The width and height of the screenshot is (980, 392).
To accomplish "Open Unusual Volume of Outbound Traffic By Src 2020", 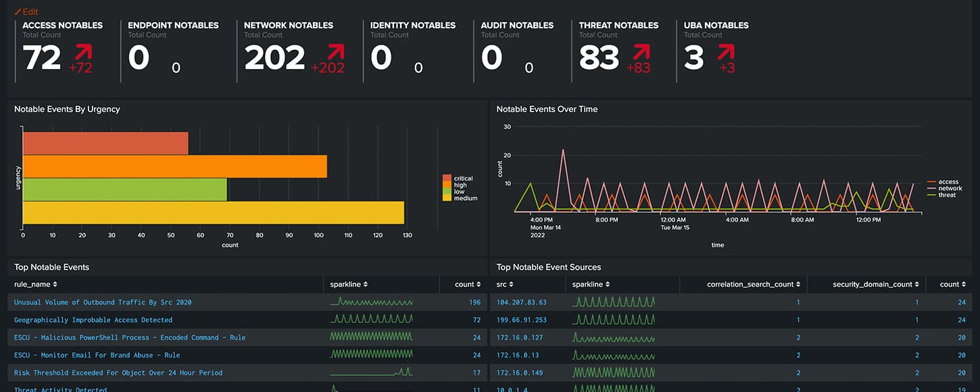I will (x=103, y=302).
